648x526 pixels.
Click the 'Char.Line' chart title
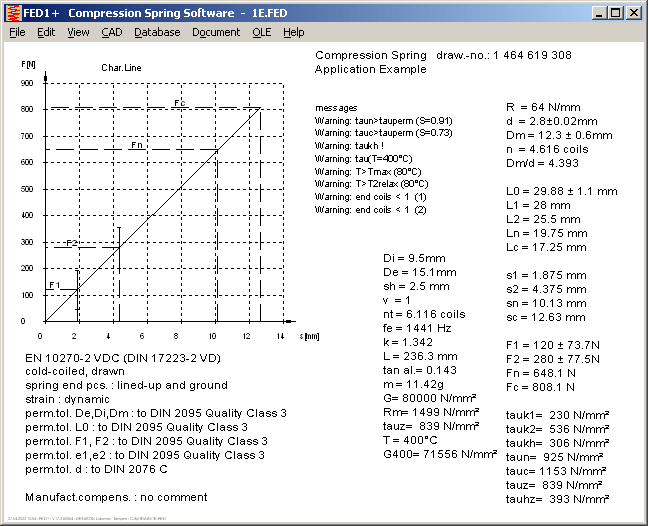pyautogui.click(x=121, y=68)
